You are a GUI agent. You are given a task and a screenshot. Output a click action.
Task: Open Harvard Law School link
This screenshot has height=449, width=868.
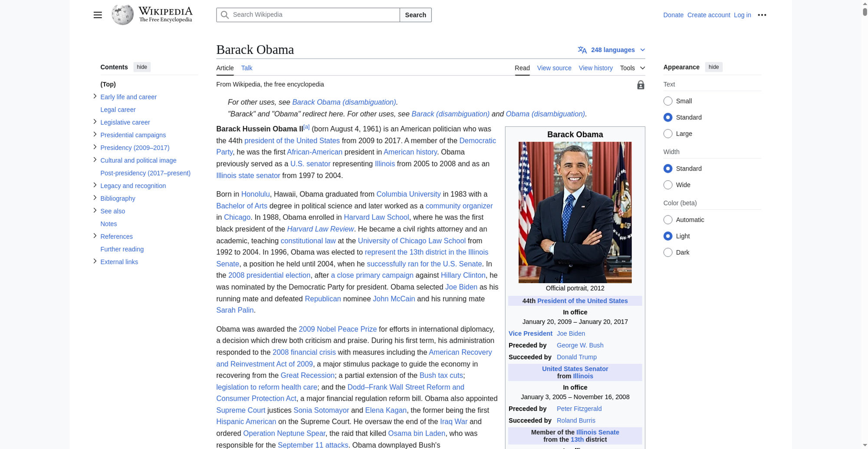(376, 217)
